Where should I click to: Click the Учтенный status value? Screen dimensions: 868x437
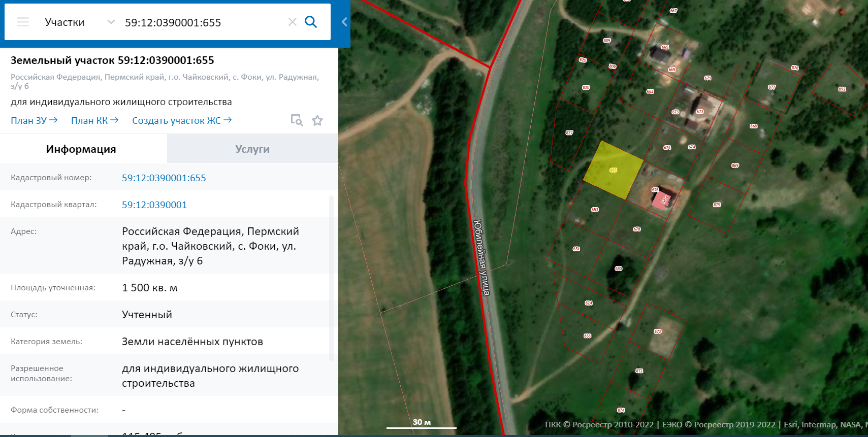147,315
